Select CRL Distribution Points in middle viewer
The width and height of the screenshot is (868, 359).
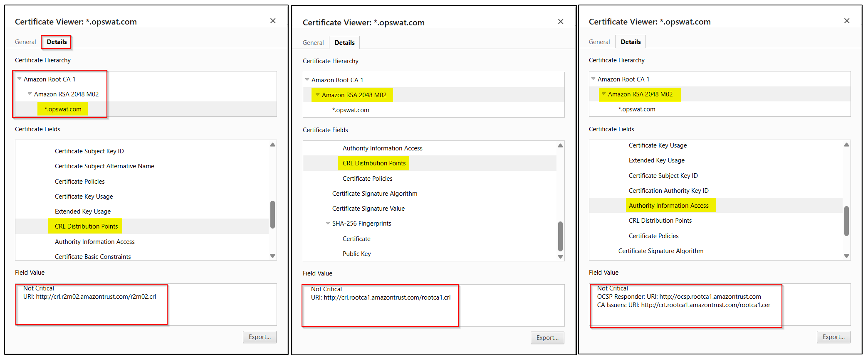[374, 163]
